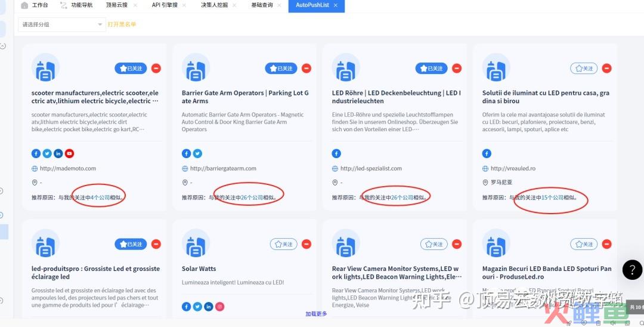Switch to the 功能导航 tab
The width and height of the screenshot is (644, 327).
coord(76,5)
